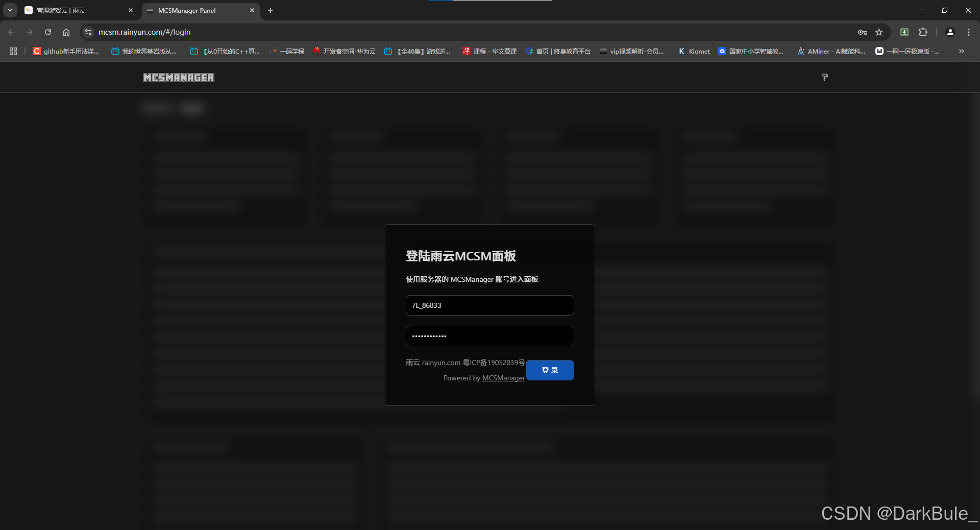Select the MCSManager Panel tab
This screenshot has width=980, height=530.
point(201,10)
